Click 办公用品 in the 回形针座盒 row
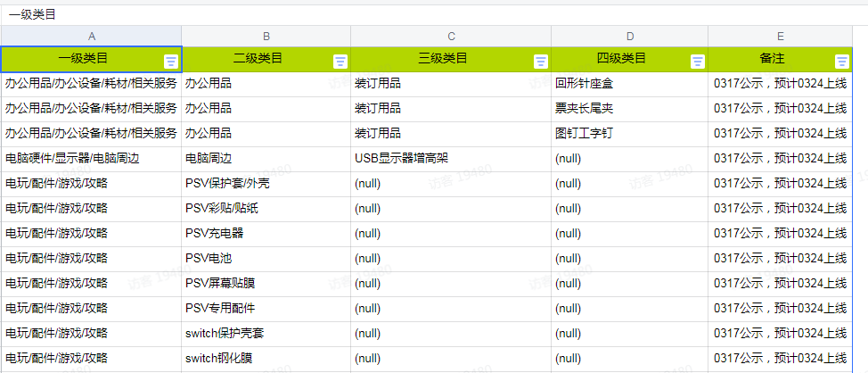Viewport: 868px width, 373px height. pos(266,84)
